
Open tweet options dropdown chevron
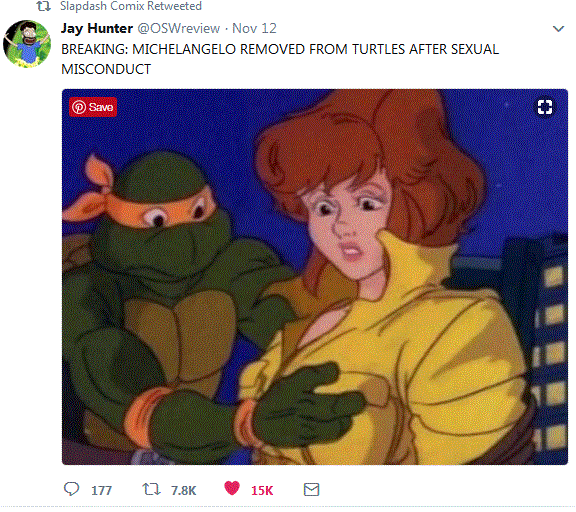click(558, 29)
